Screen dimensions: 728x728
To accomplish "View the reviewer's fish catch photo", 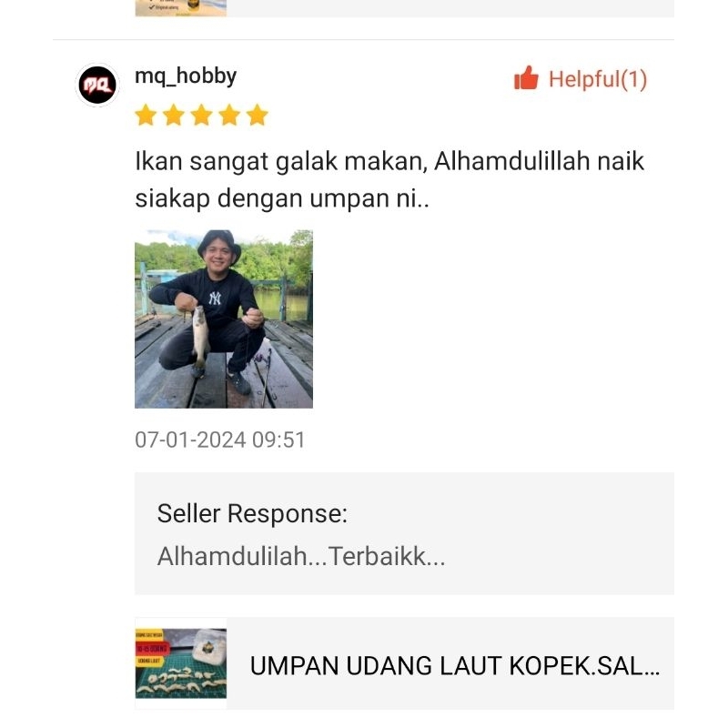I will tap(224, 319).
